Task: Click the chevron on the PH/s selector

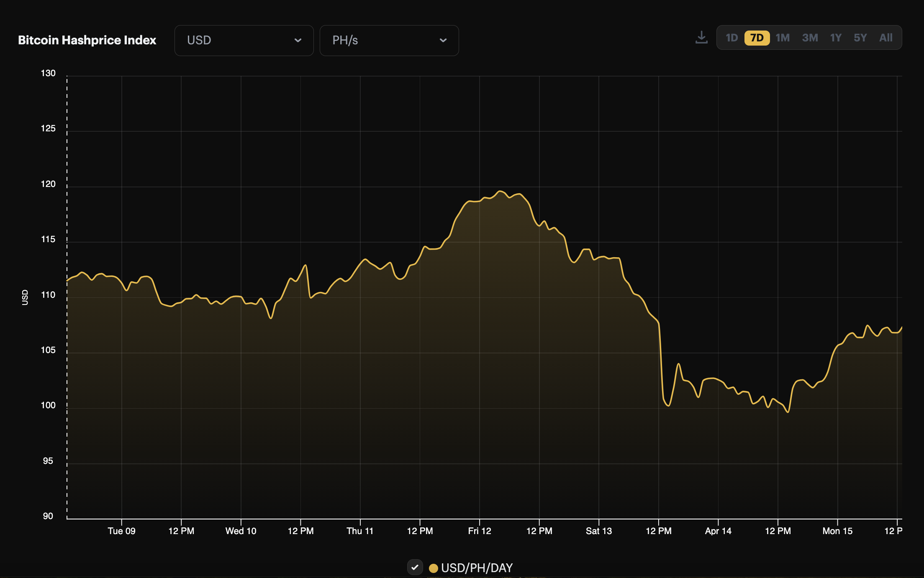Action: coord(443,40)
